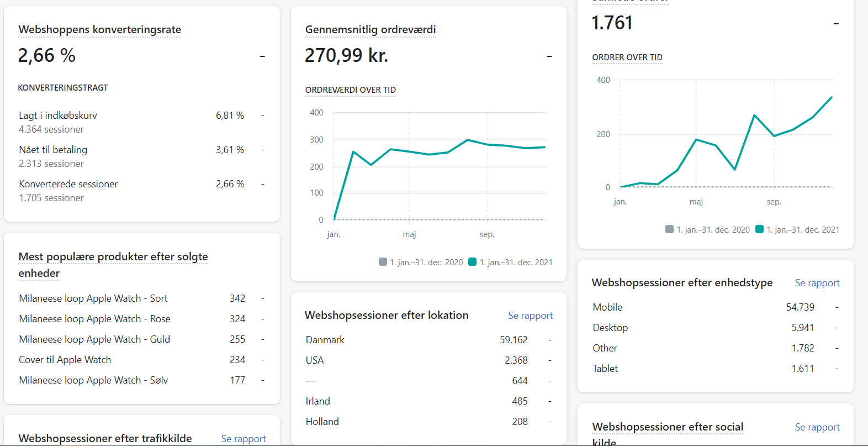Click the Nået til betaling funnel step
The height and width of the screenshot is (446, 868).
(x=53, y=150)
